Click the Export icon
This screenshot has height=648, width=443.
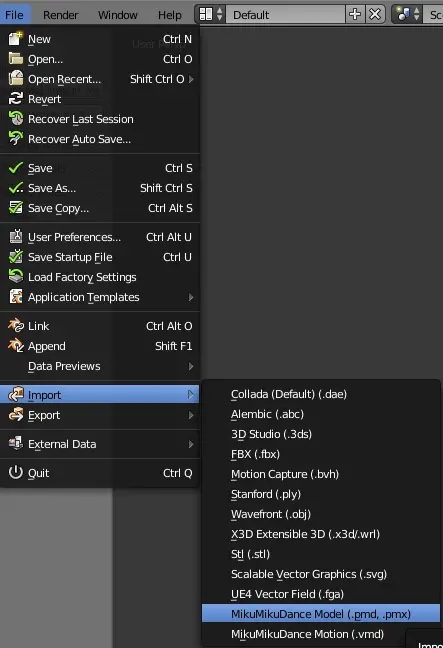pos(16,415)
